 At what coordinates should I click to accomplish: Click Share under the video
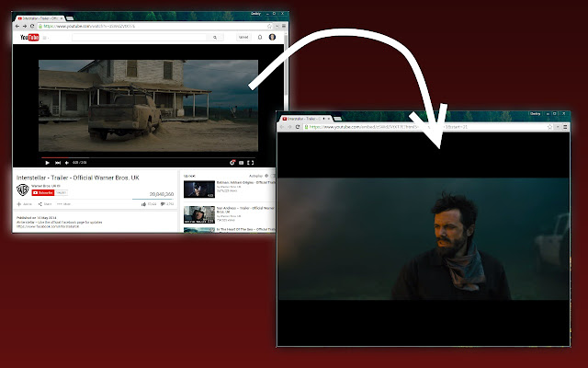pos(45,204)
